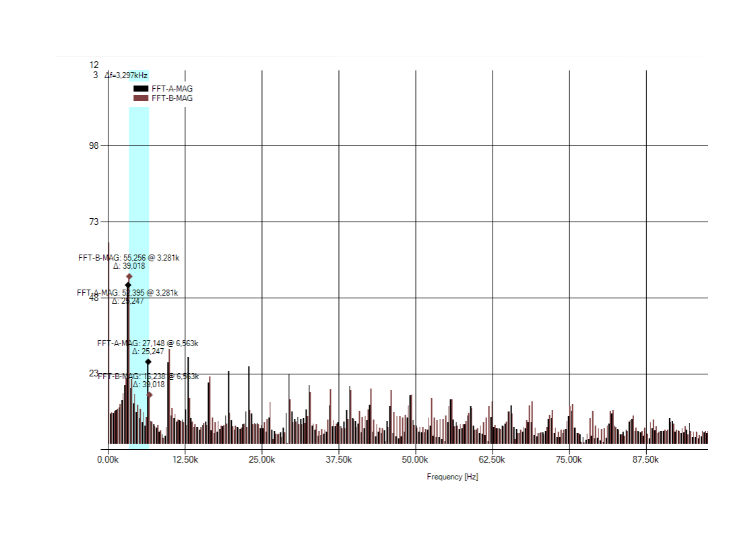Click the brown FFT-B-MAG legend swatch
756x534 pixels.
pos(140,98)
